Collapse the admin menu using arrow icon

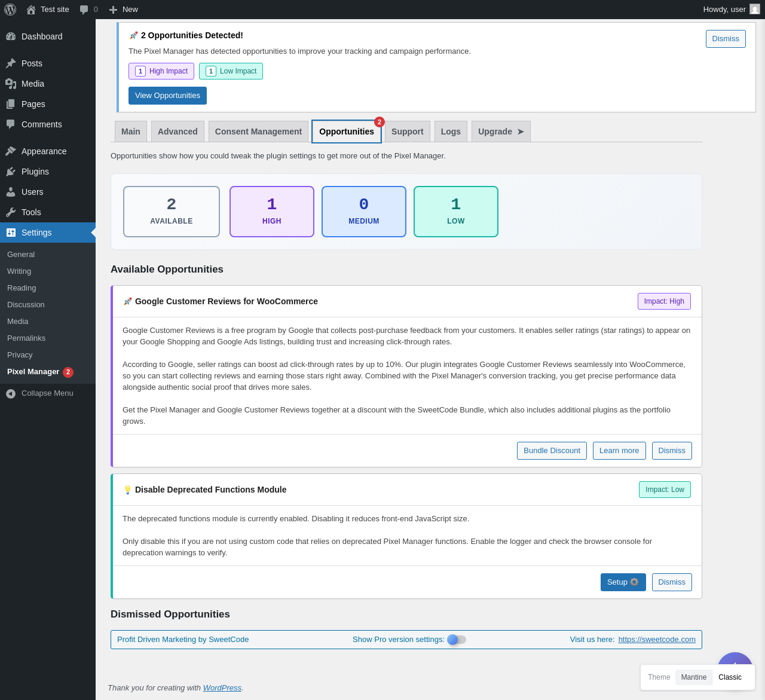point(11,393)
